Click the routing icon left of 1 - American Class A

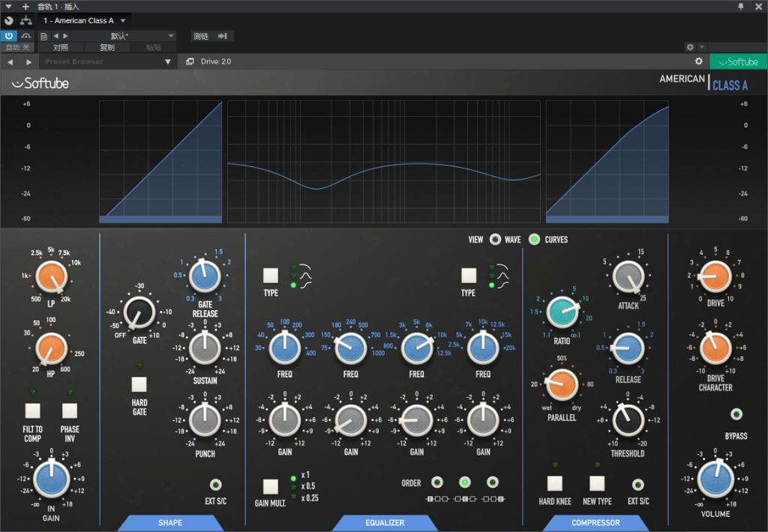coord(26,20)
